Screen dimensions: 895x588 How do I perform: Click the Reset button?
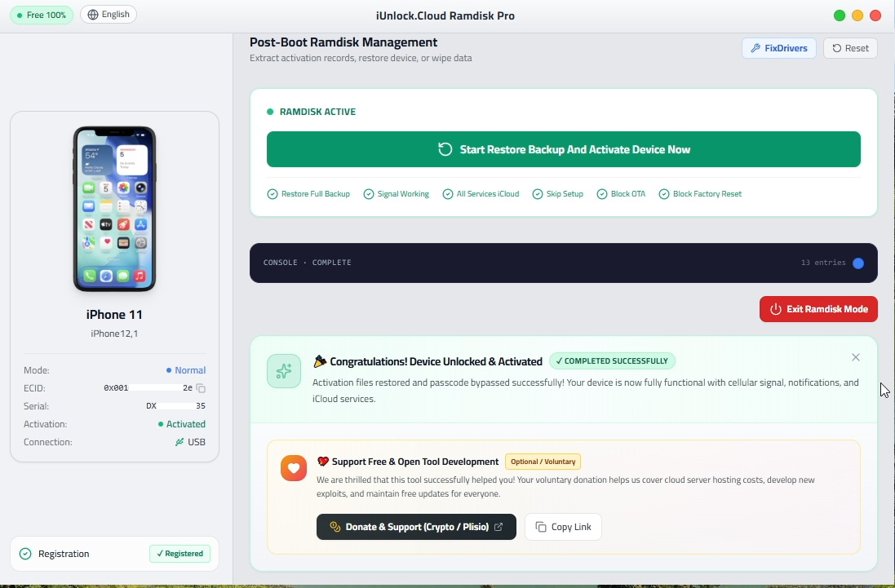850,48
